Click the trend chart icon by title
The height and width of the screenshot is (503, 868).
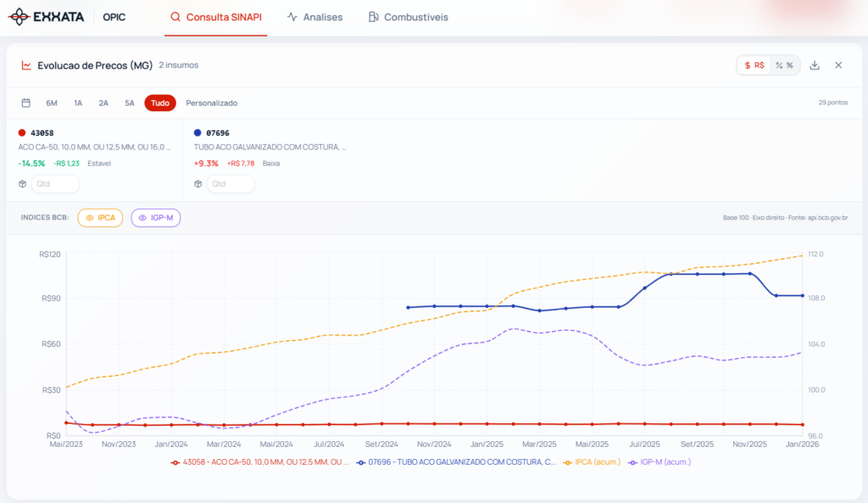pos(26,65)
